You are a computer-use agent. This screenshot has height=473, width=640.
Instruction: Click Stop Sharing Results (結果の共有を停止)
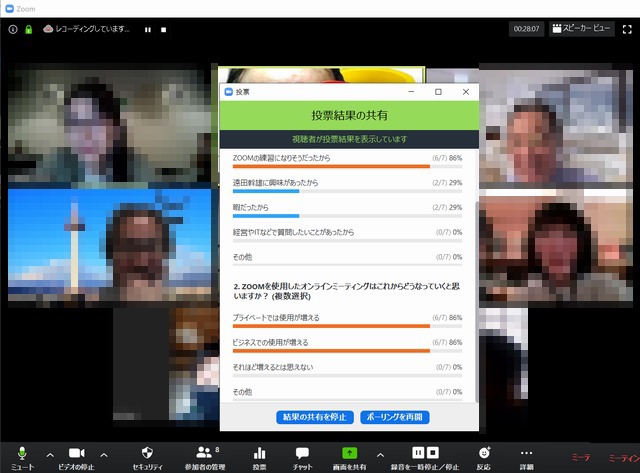pyautogui.click(x=315, y=417)
